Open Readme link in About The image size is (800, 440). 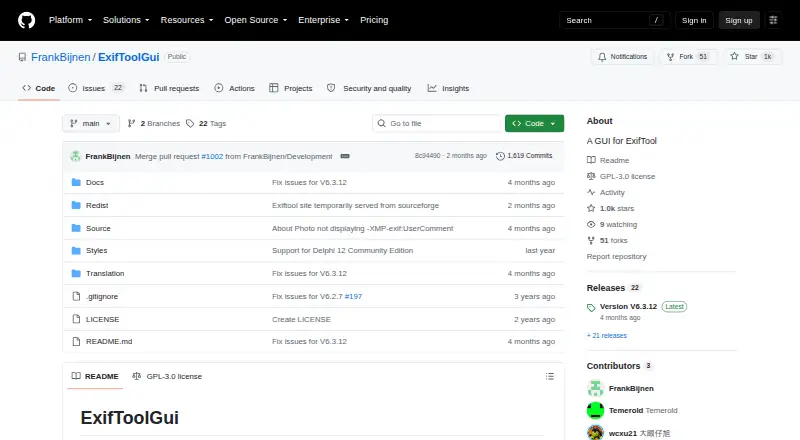[x=608, y=160]
